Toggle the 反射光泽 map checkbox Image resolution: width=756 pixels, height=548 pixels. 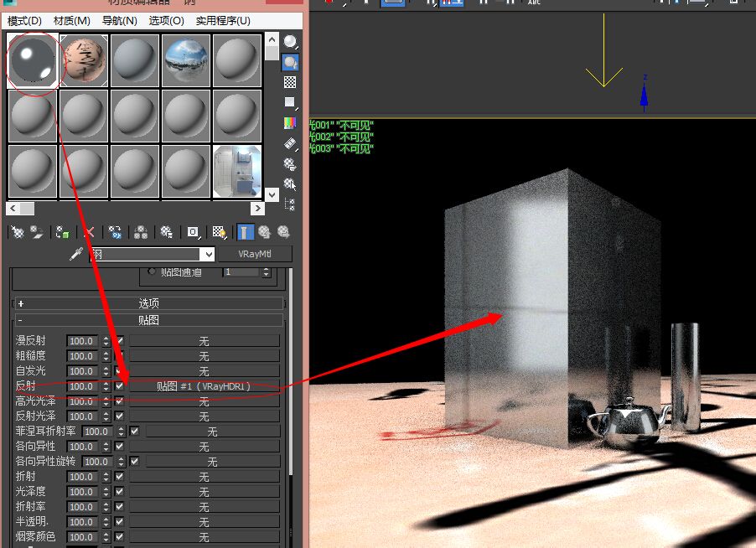pos(119,416)
